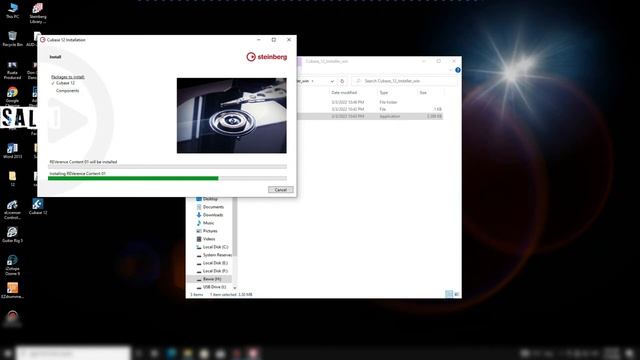Refresh the File Explorer folder view
This screenshot has width=640, height=360.
pos(342,81)
